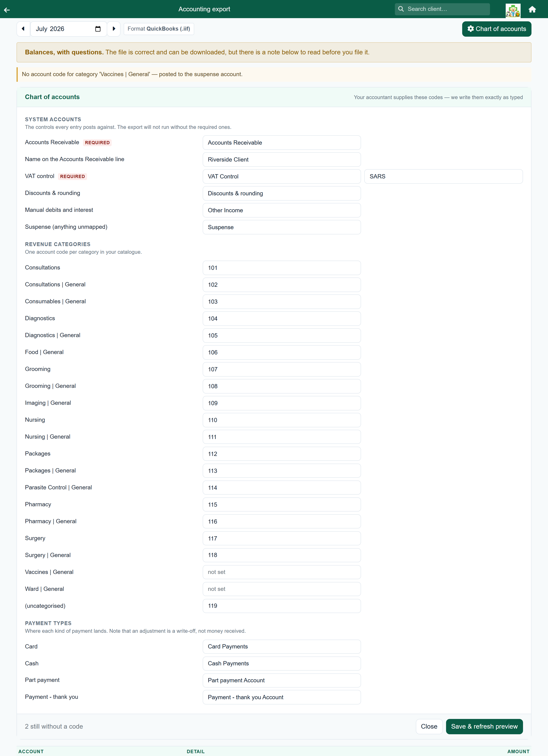The height and width of the screenshot is (756, 548).
Task: Go to the home screen icon
Action: (532, 9)
